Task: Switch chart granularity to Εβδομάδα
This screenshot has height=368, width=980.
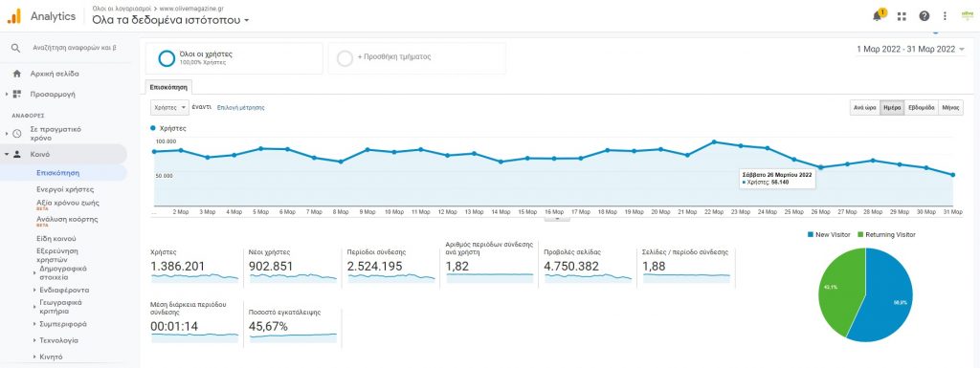Action: [922, 107]
